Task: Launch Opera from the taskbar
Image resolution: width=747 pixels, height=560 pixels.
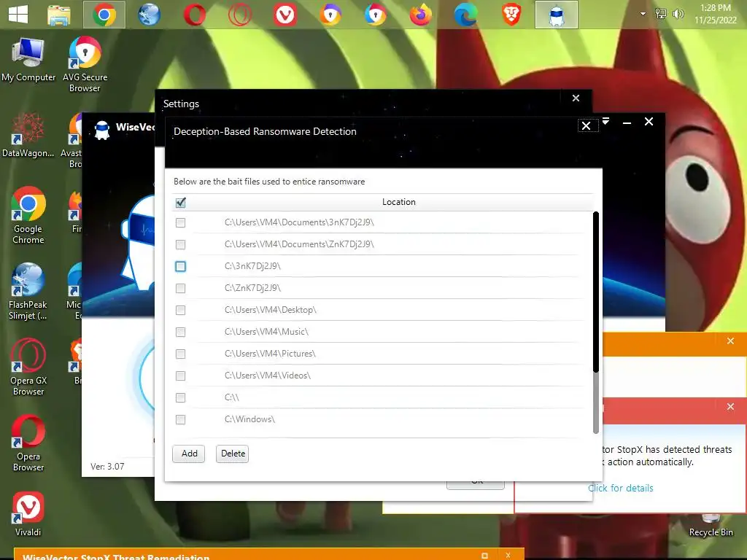Action: click(x=194, y=15)
